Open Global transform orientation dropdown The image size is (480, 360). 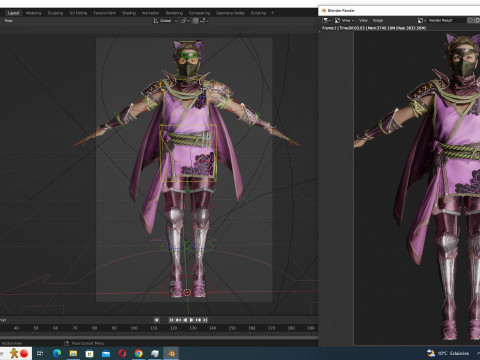click(x=165, y=21)
